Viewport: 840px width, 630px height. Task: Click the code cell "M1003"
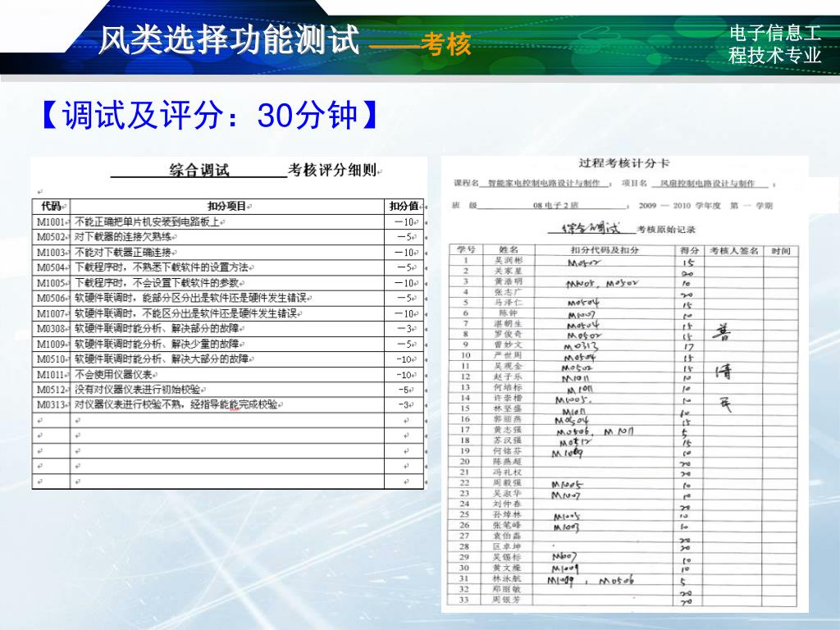point(50,253)
